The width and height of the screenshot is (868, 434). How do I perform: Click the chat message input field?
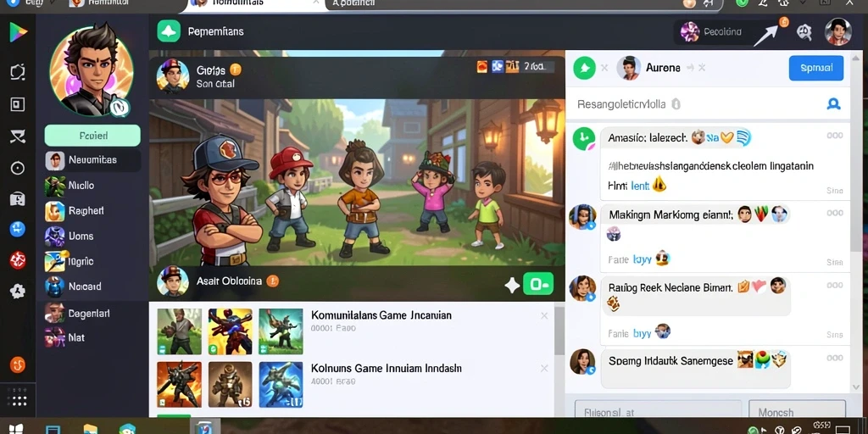[658, 411]
